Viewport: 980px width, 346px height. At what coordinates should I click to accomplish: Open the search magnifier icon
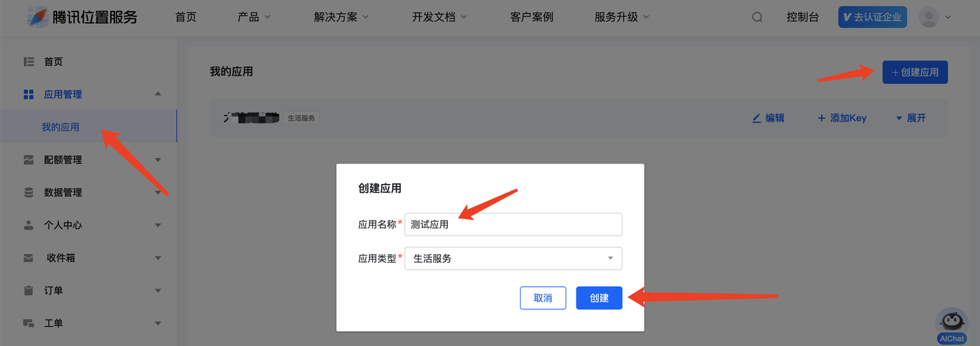pyautogui.click(x=757, y=17)
